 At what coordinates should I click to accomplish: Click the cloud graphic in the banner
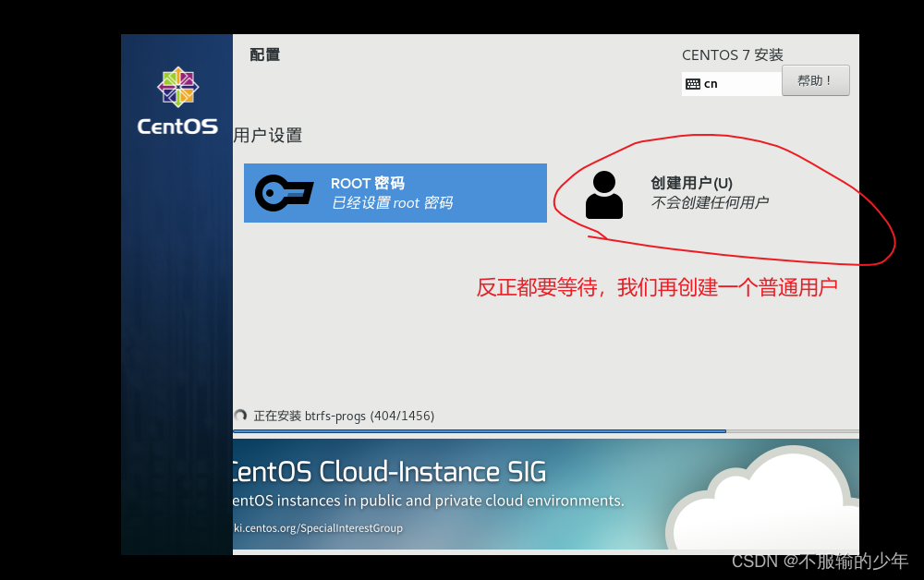[762, 500]
